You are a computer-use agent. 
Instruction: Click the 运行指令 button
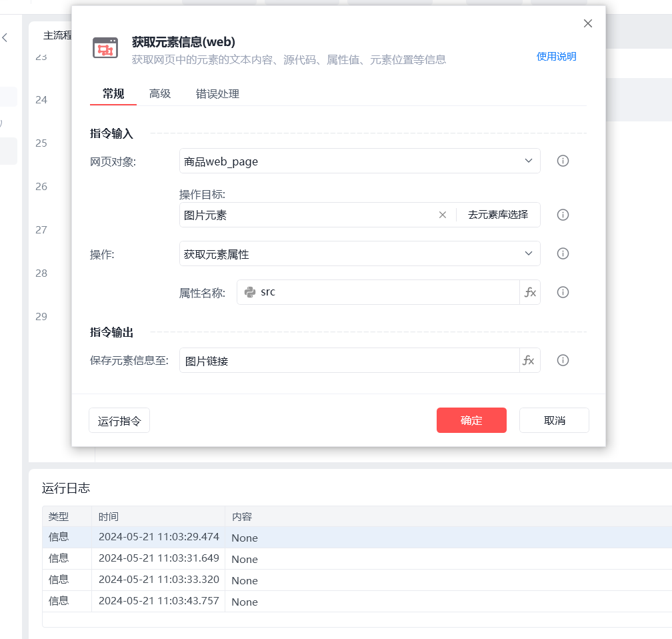(x=119, y=421)
